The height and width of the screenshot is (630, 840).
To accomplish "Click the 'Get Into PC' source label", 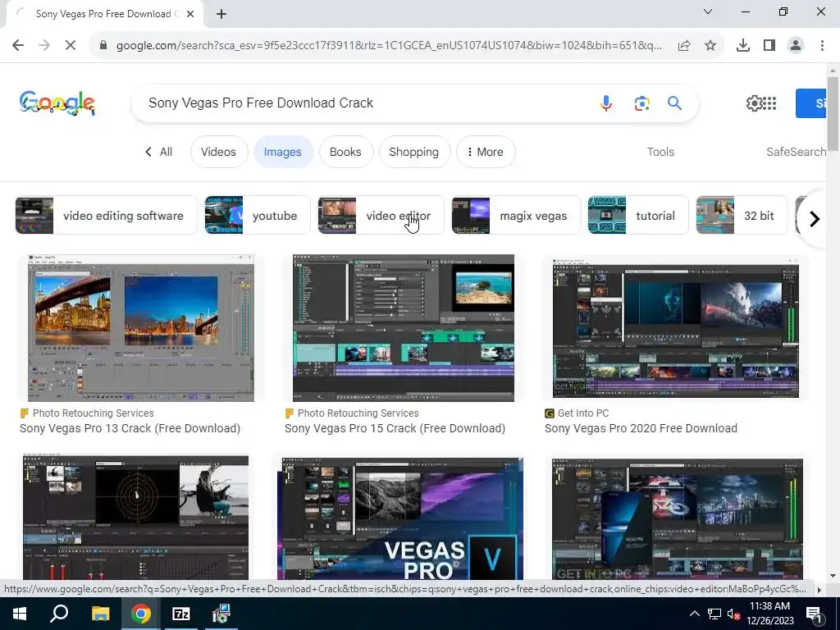I will [x=583, y=413].
